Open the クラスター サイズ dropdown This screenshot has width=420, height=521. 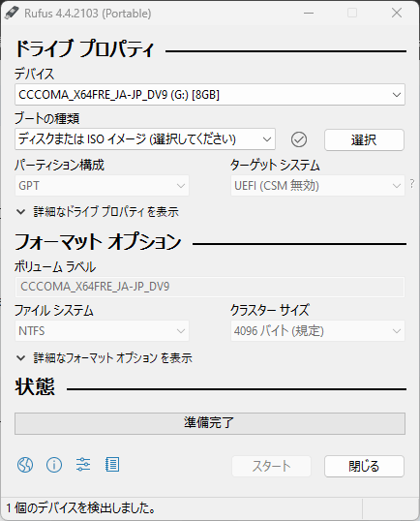click(x=317, y=330)
